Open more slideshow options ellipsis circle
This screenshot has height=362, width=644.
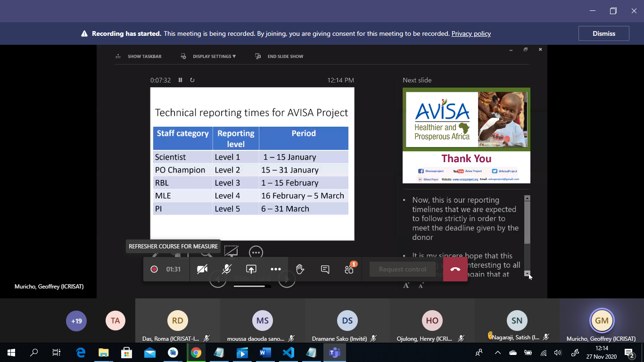click(x=256, y=253)
